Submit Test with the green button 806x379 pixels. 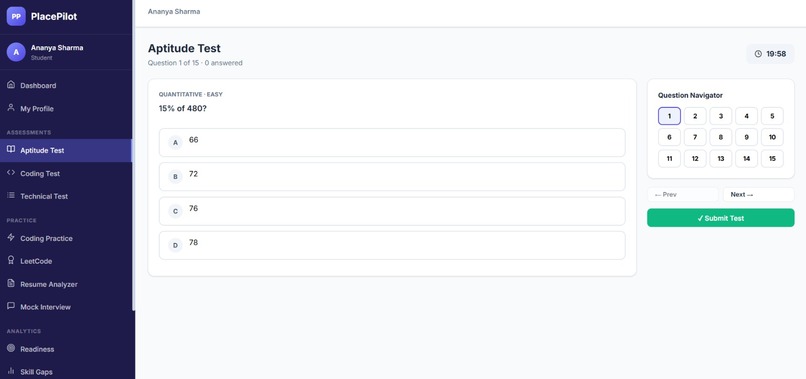(x=721, y=218)
